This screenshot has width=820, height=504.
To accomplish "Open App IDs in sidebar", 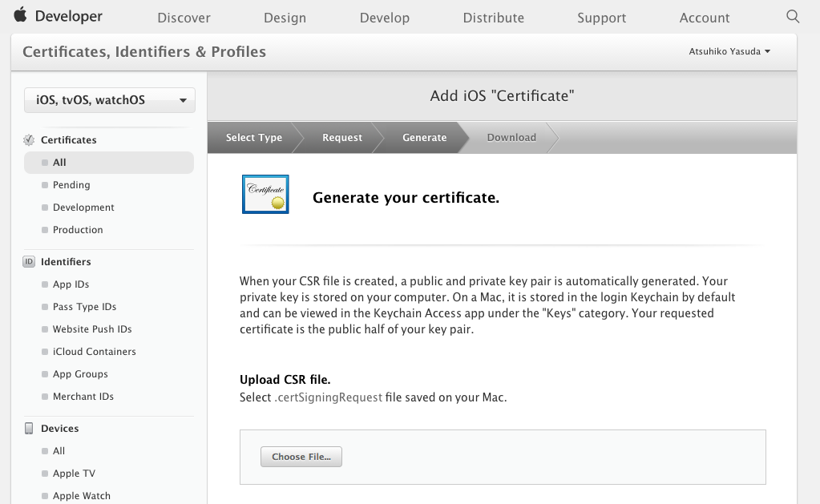I will click(x=71, y=284).
